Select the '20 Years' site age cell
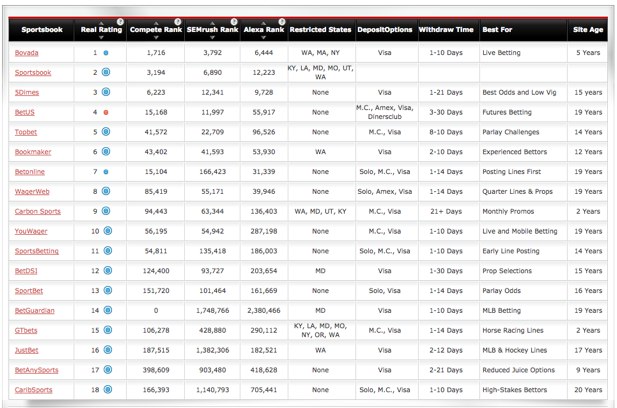This screenshot has height=408, width=617. [x=588, y=390]
